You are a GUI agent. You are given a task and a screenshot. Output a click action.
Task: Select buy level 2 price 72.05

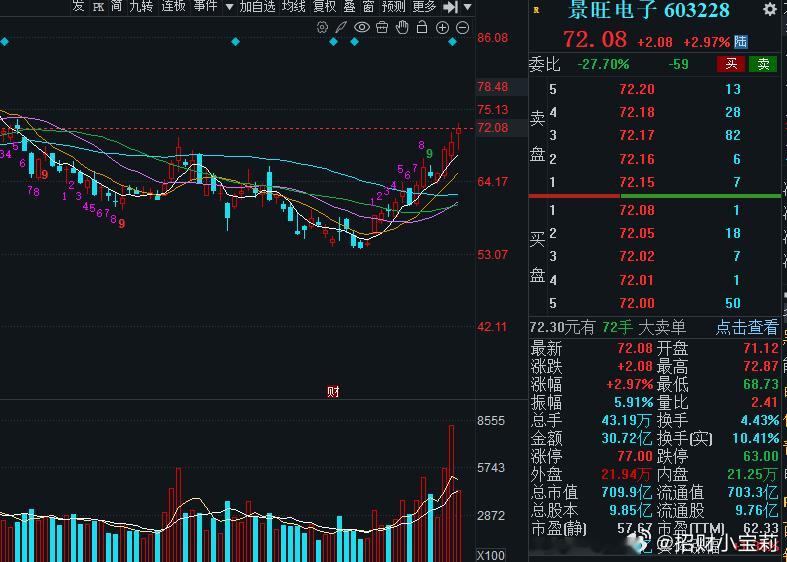pos(637,233)
